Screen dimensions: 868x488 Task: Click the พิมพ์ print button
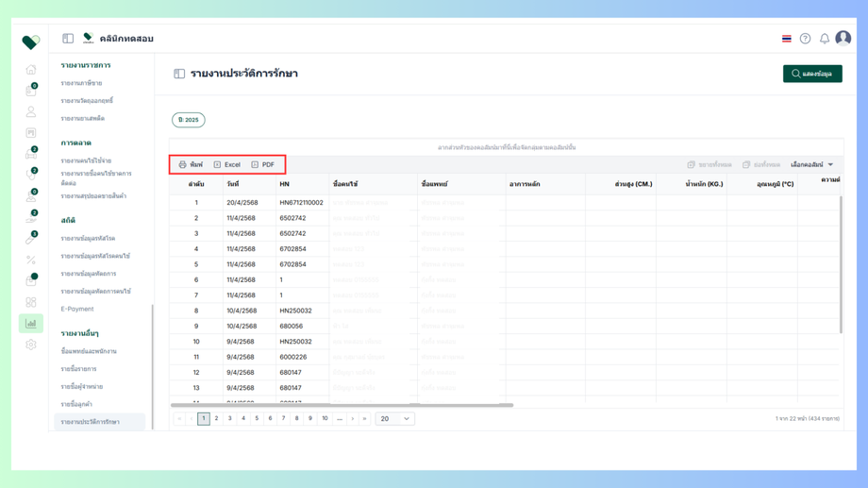tap(191, 164)
